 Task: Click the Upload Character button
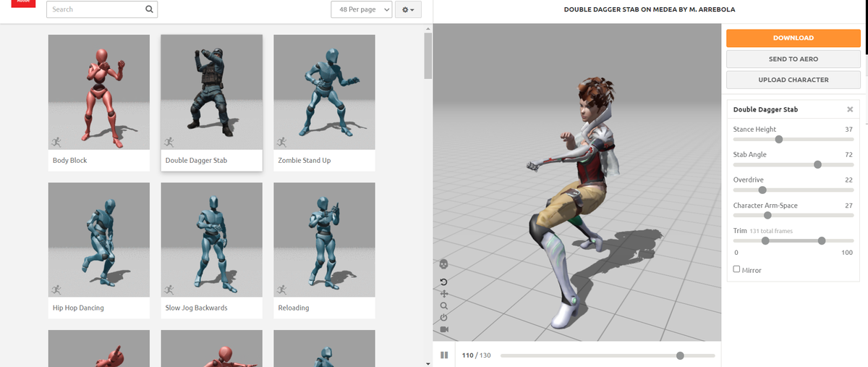[x=793, y=80]
